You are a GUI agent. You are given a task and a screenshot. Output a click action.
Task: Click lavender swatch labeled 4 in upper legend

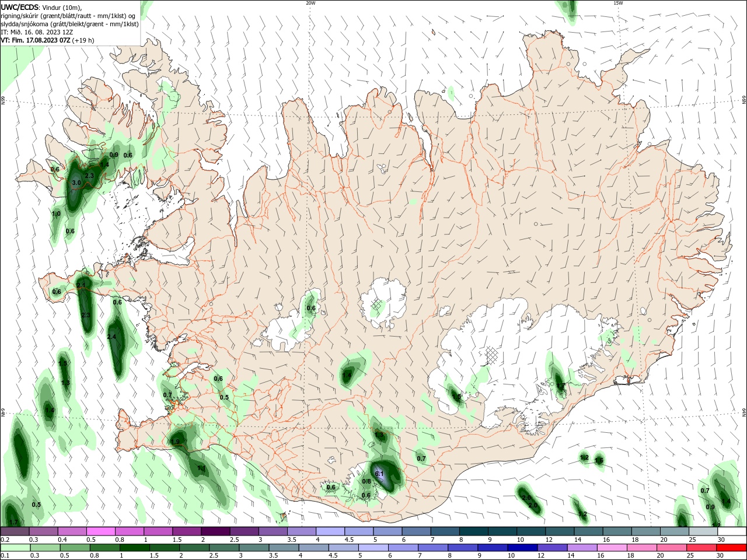click(x=330, y=531)
